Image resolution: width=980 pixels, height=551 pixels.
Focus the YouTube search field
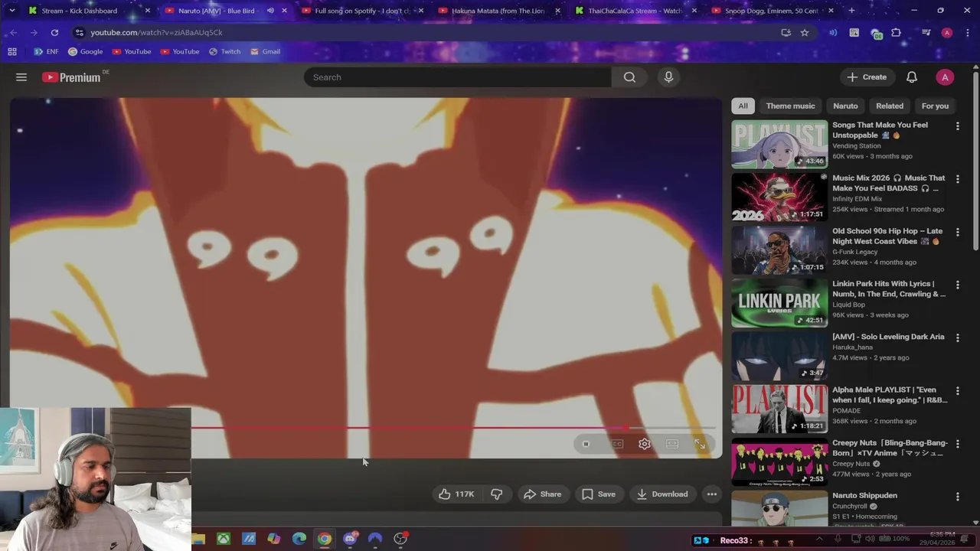(x=458, y=77)
